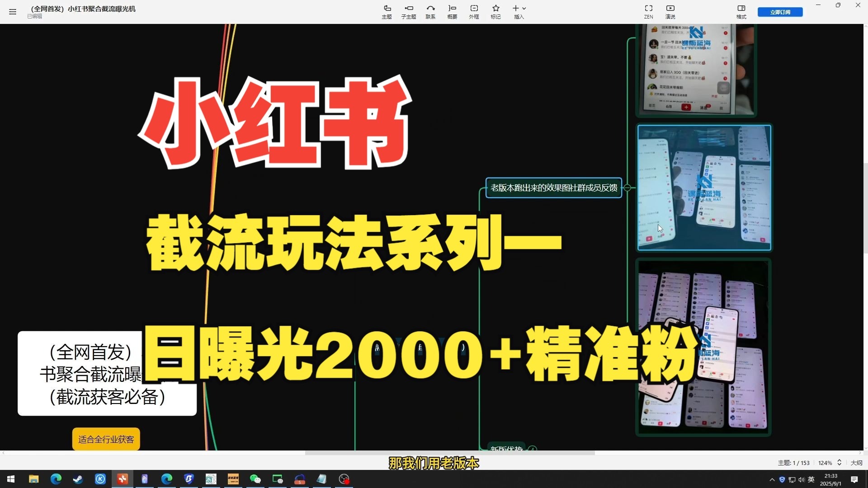Image resolution: width=868 pixels, height=488 pixels.
Task: Click the 立即订阅 subscribe button
Action: pyautogui.click(x=780, y=12)
